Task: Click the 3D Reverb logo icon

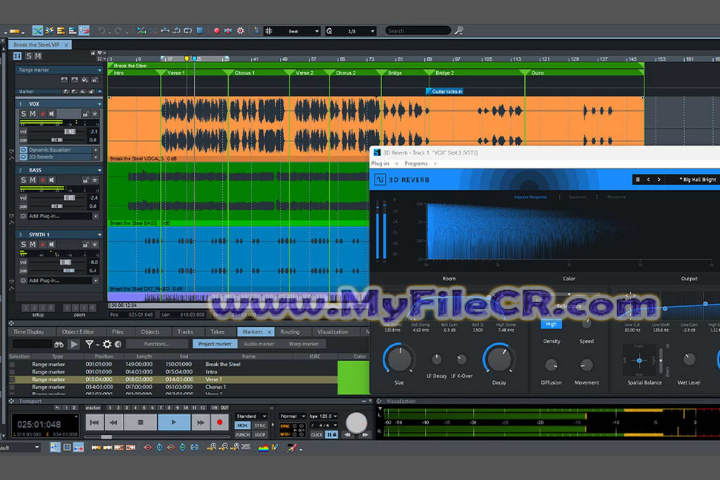Action: (x=380, y=180)
